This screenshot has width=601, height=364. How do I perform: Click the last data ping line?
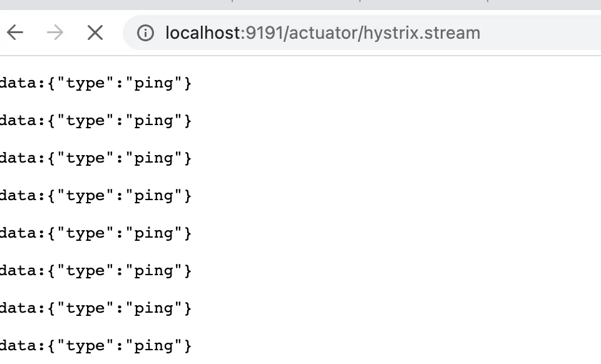click(95, 346)
